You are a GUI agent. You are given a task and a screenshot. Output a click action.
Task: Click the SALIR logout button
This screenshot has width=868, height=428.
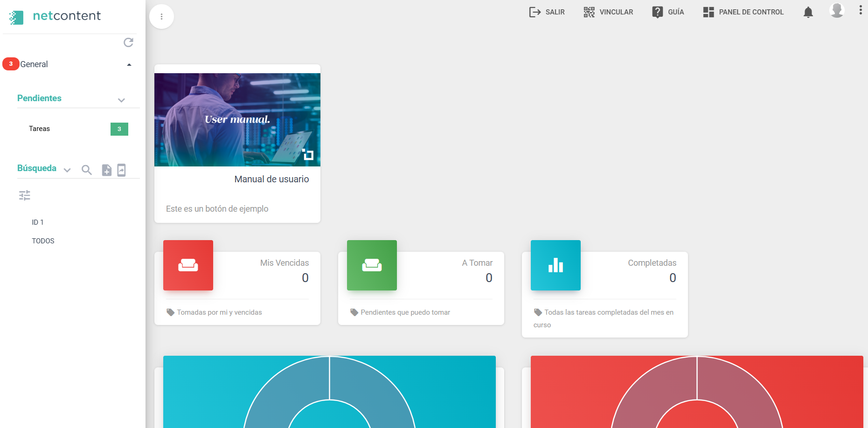pyautogui.click(x=547, y=12)
